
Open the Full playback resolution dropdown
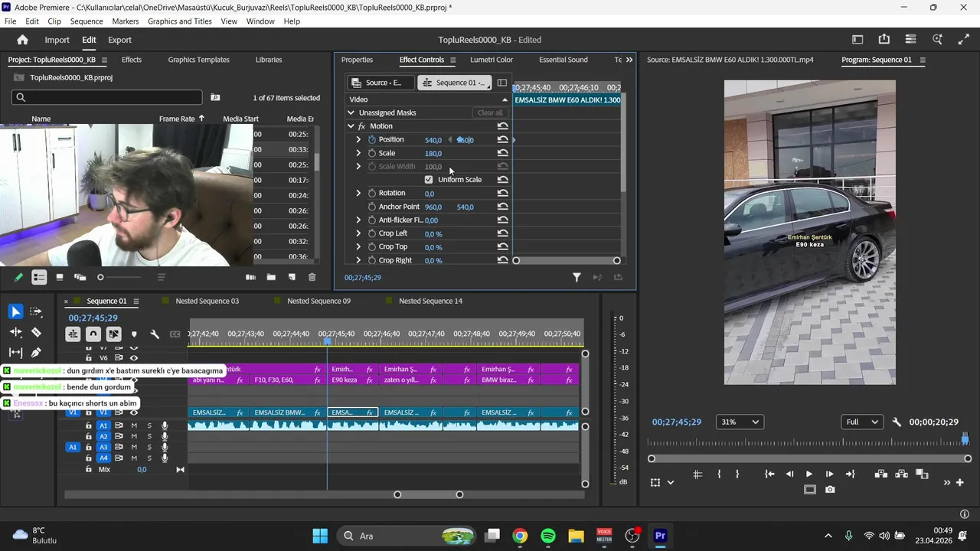tap(861, 422)
